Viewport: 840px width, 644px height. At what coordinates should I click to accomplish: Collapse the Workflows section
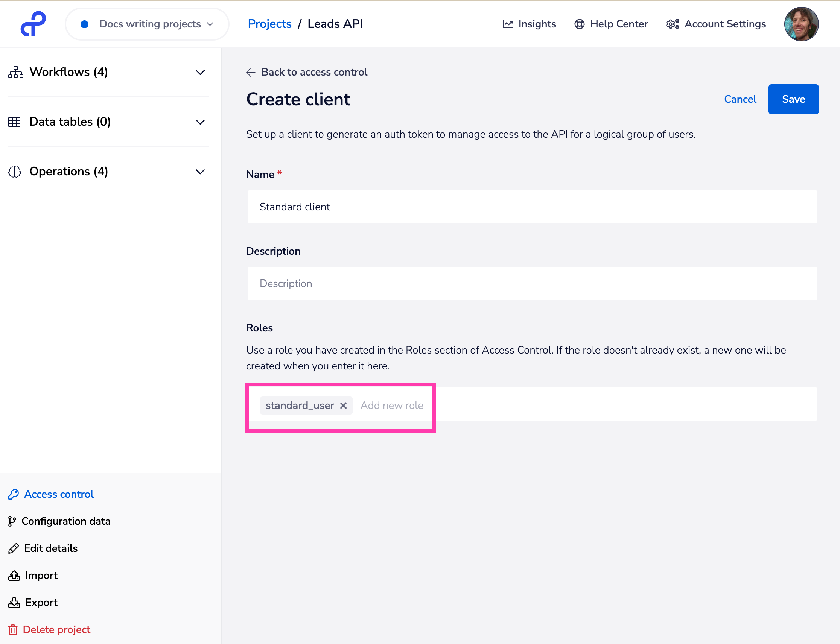(x=200, y=72)
